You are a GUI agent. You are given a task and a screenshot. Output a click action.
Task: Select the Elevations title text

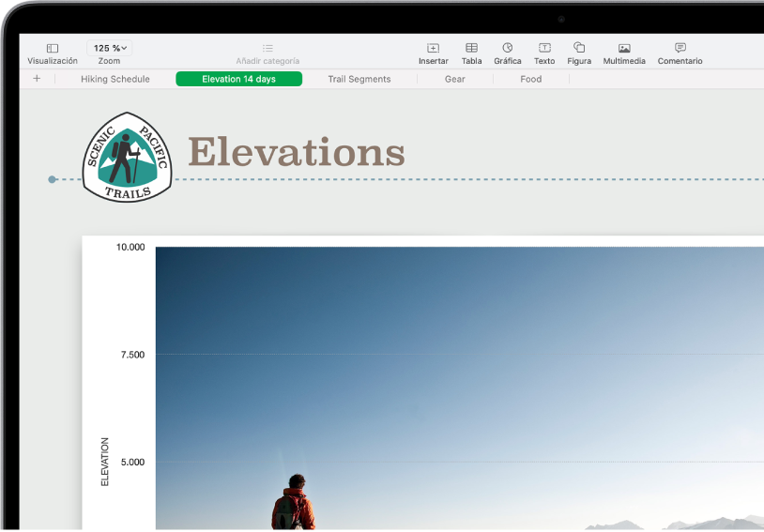click(297, 151)
